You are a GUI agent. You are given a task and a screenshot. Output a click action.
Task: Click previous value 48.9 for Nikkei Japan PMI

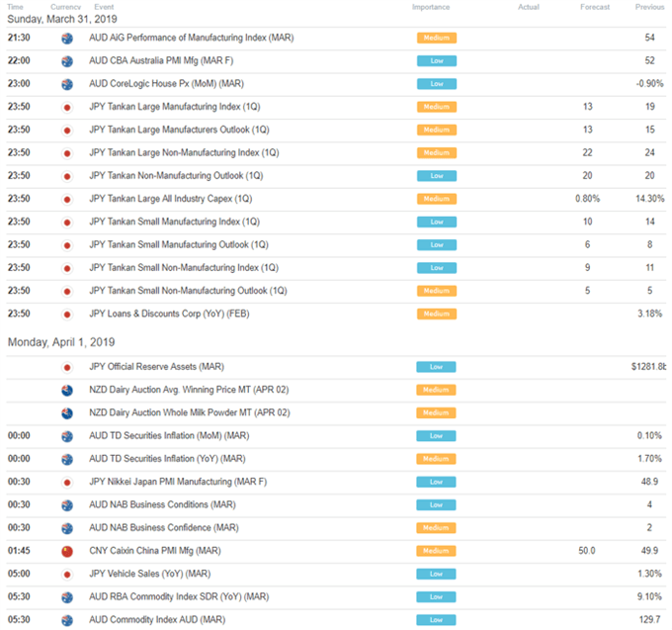point(649,482)
